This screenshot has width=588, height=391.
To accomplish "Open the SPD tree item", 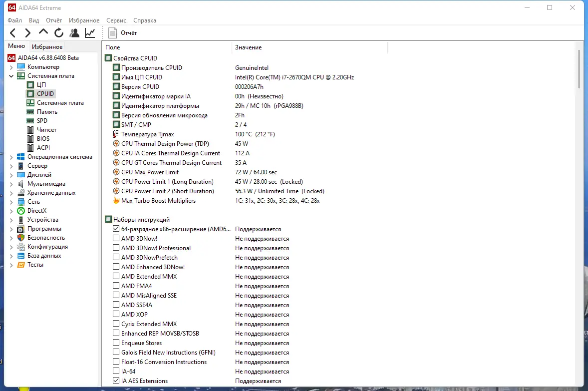I will pos(42,121).
